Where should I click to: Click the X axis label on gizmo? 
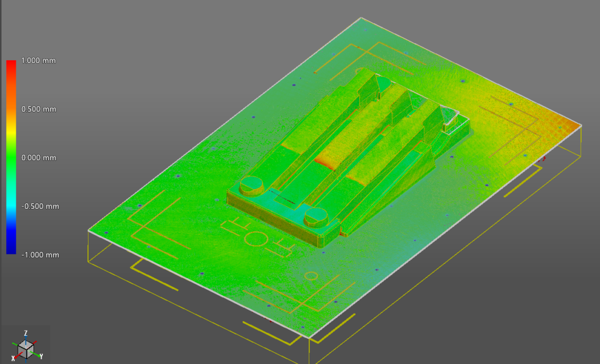[13, 358]
